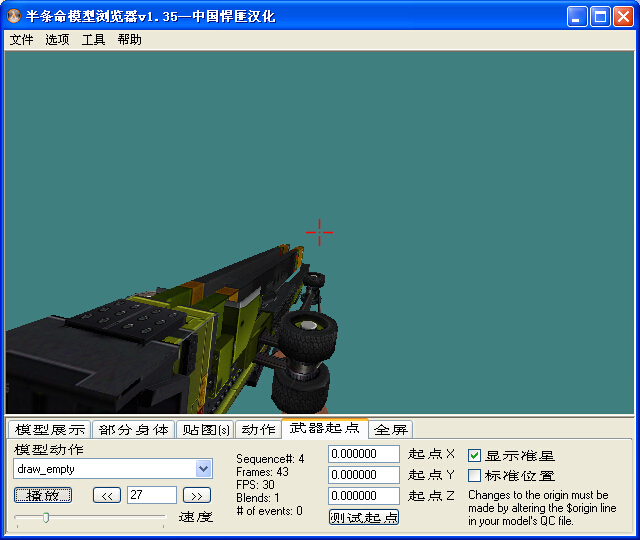Click the 速度 speed slider handle

[x=46, y=518]
